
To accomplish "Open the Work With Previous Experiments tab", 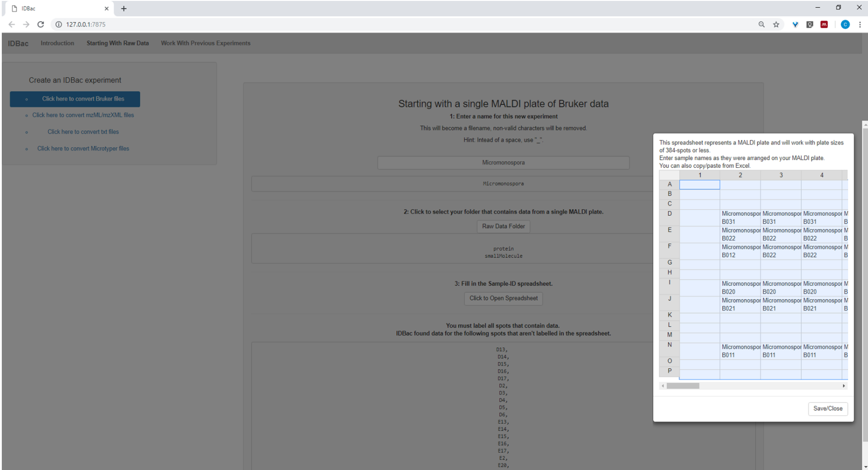I will click(x=206, y=43).
